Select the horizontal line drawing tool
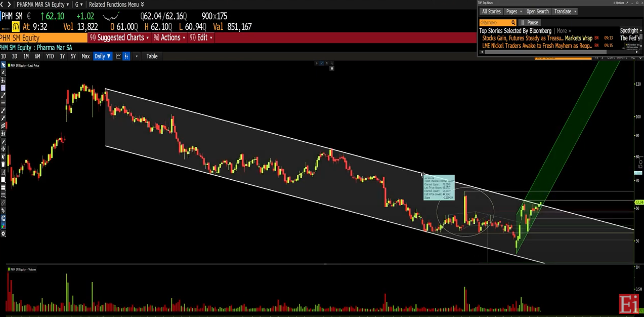This screenshot has width=644, height=317. 3,103
